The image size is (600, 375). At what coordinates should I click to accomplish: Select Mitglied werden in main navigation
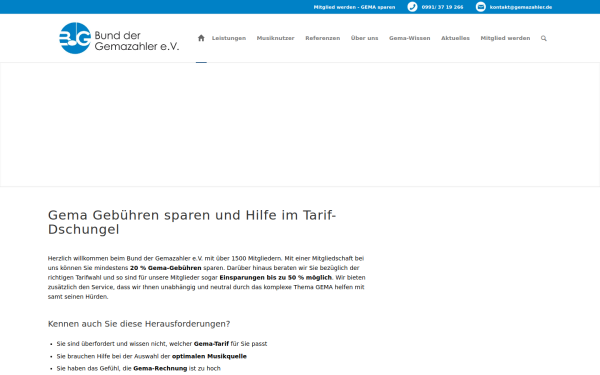click(505, 38)
